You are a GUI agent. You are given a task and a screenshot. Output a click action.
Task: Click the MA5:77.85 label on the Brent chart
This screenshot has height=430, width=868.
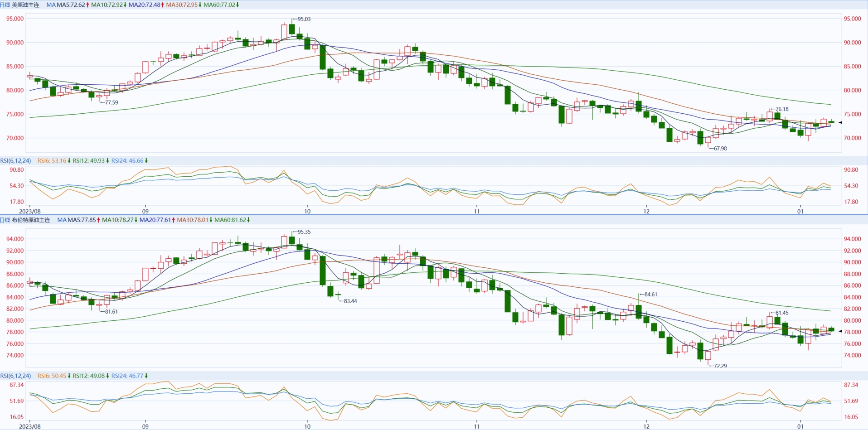82,220
